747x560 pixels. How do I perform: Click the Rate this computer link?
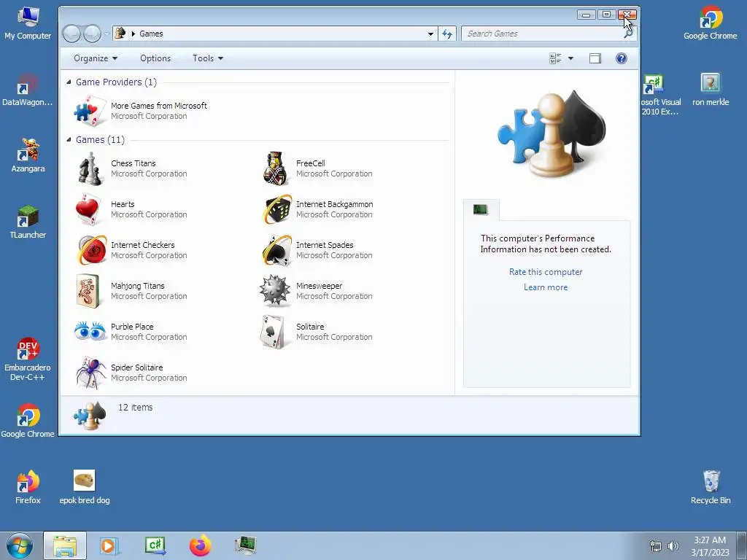pos(546,272)
